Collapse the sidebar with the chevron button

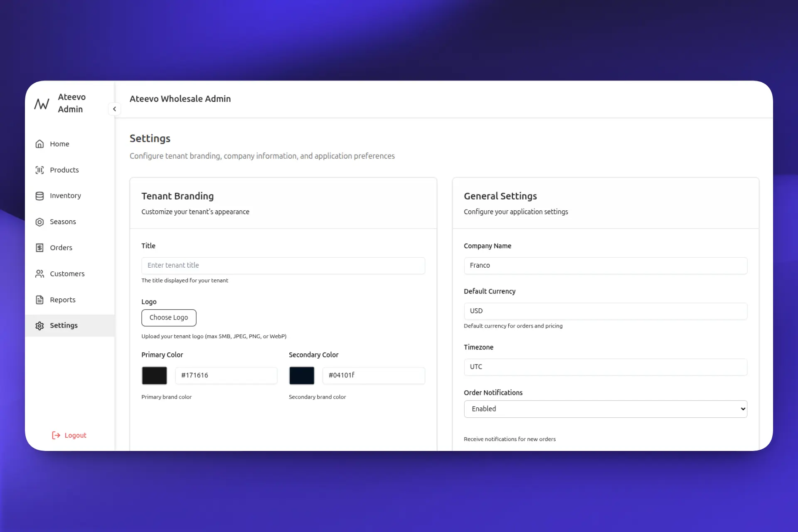tap(114, 109)
